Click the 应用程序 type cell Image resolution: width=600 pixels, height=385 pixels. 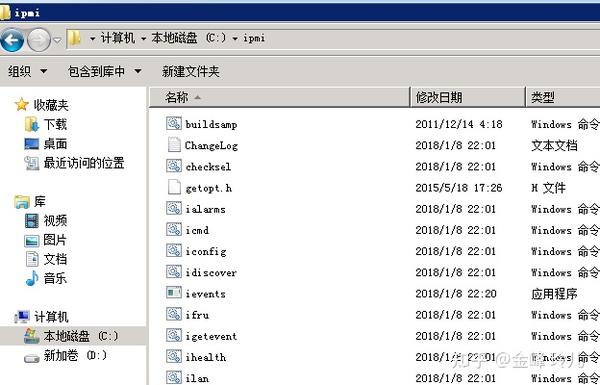554,294
